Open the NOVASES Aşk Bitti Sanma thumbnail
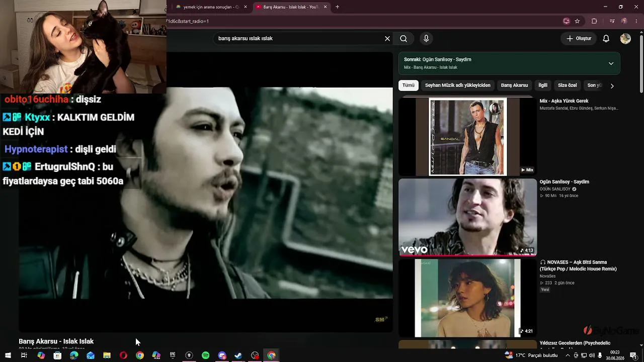The image size is (644, 362). [x=467, y=298]
